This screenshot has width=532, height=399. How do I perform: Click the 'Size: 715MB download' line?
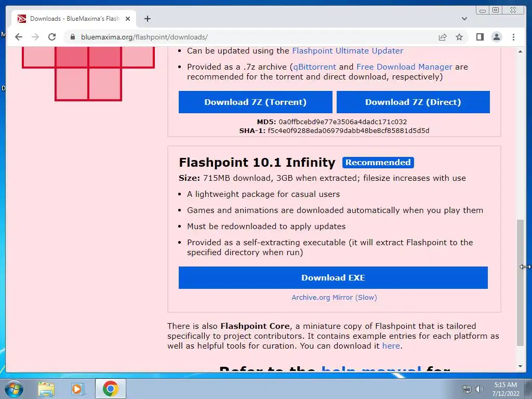tap(322, 178)
